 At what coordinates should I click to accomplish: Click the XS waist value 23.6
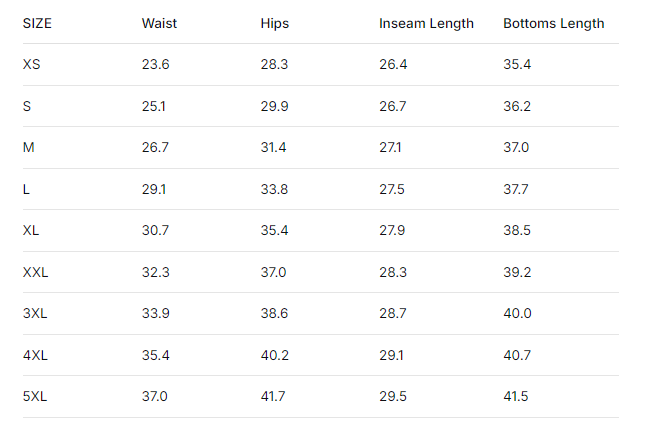[156, 65]
